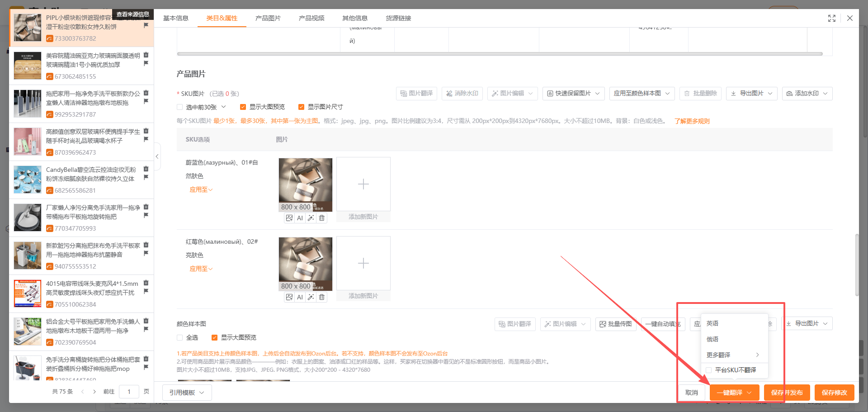Switch to the 货源链接 tab
This screenshot has width=868, height=412.
pos(398,18)
